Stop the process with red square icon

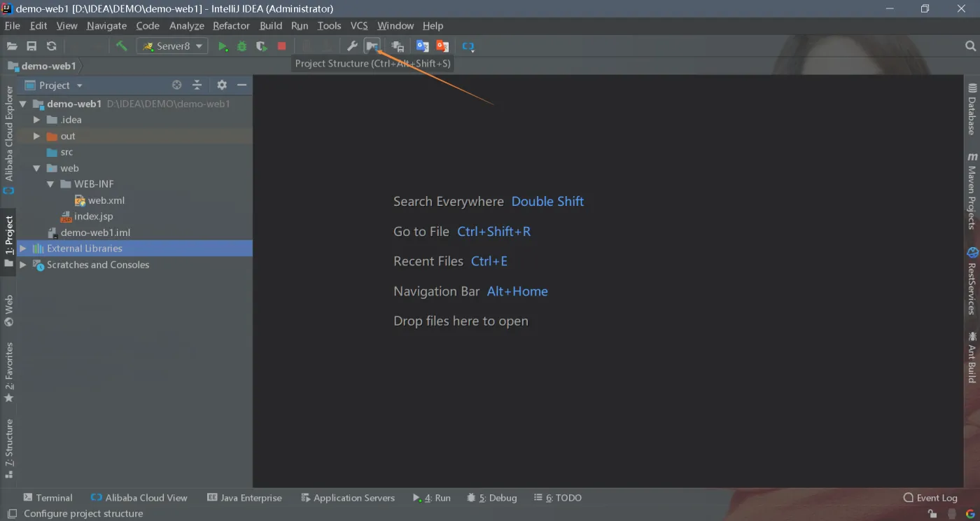281,46
